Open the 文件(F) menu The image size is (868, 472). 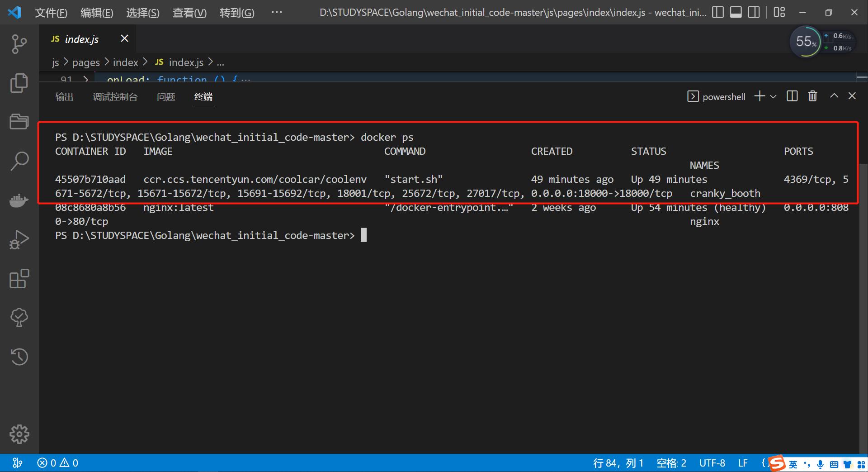click(51, 13)
